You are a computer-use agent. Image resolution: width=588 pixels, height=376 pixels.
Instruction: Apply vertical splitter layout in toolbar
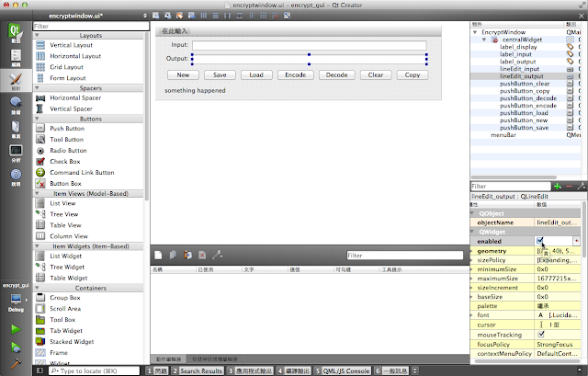239,16
